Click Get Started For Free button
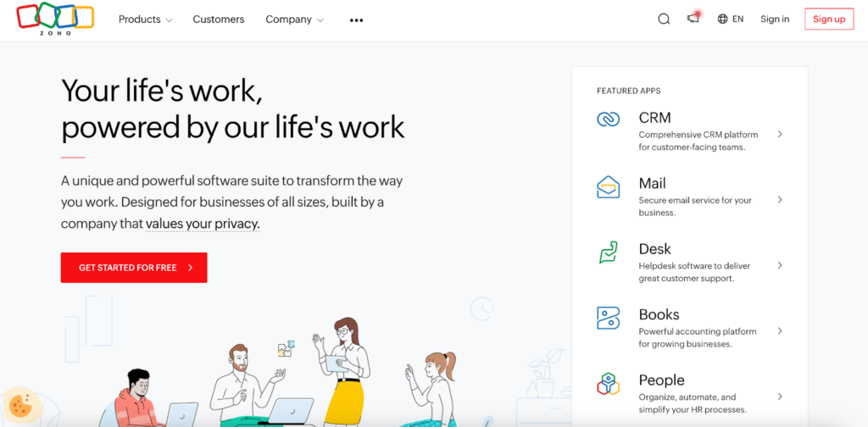This screenshot has height=427, width=868. click(x=134, y=268)
